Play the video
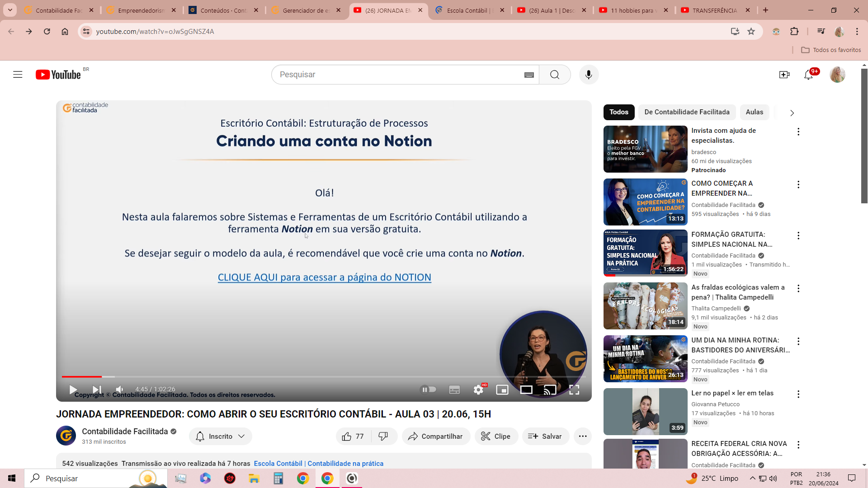 [73, 389]
